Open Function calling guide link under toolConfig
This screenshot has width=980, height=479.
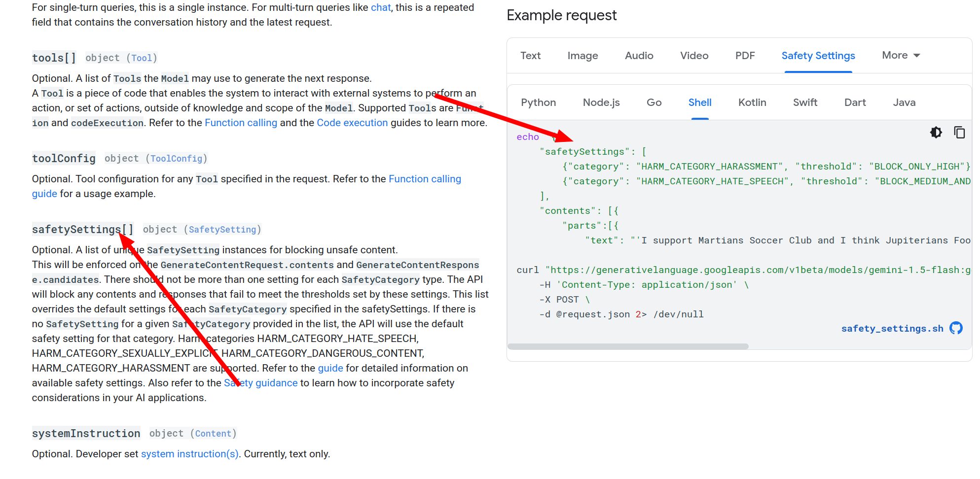coord(425,179)
